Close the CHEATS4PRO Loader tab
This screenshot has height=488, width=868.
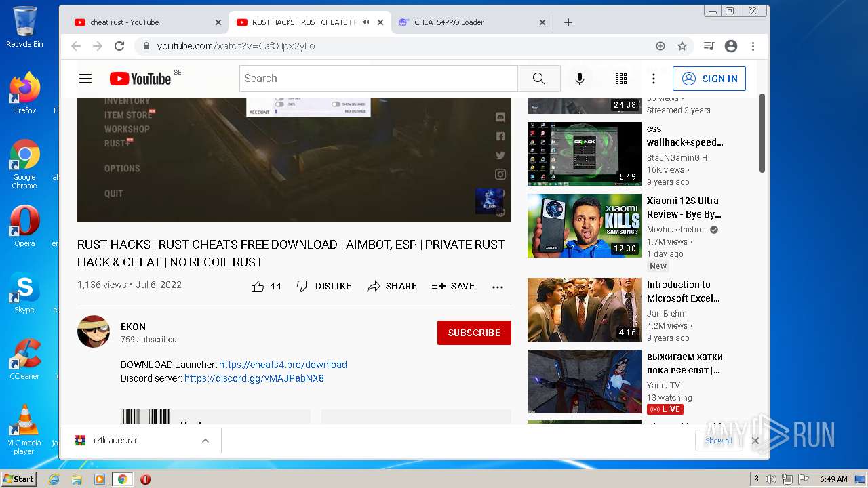pyautogui.click(x=542, y=22)
